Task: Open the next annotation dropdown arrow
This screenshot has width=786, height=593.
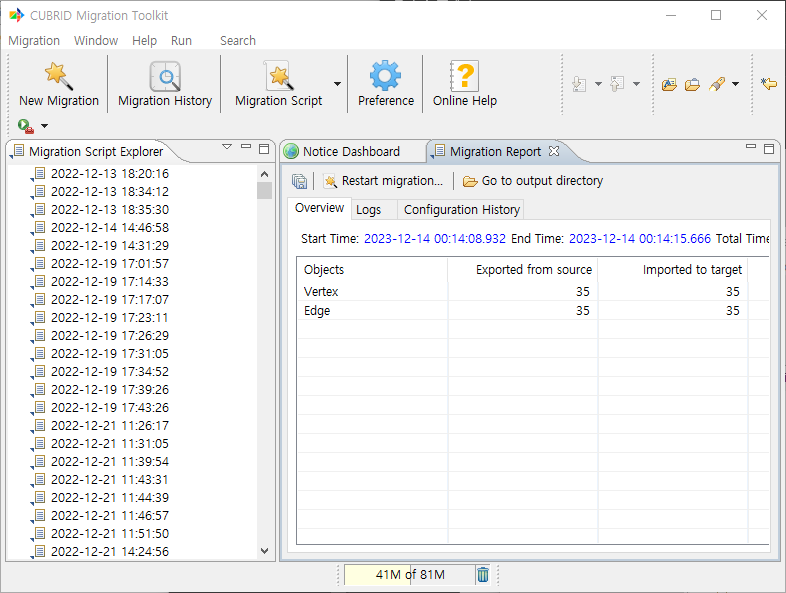Action: [x=599, y=84]
